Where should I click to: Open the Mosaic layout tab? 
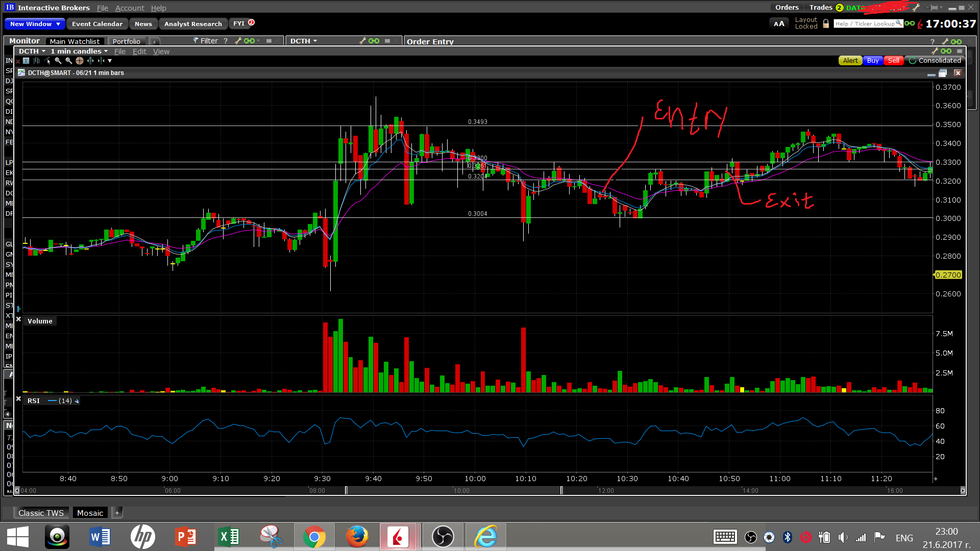[x=90, y=513]
